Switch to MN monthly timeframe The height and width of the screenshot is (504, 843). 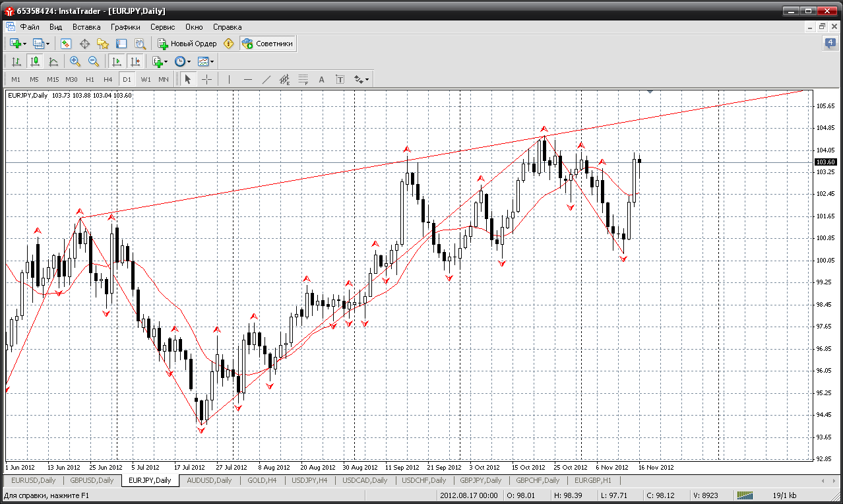click(164, 79)
